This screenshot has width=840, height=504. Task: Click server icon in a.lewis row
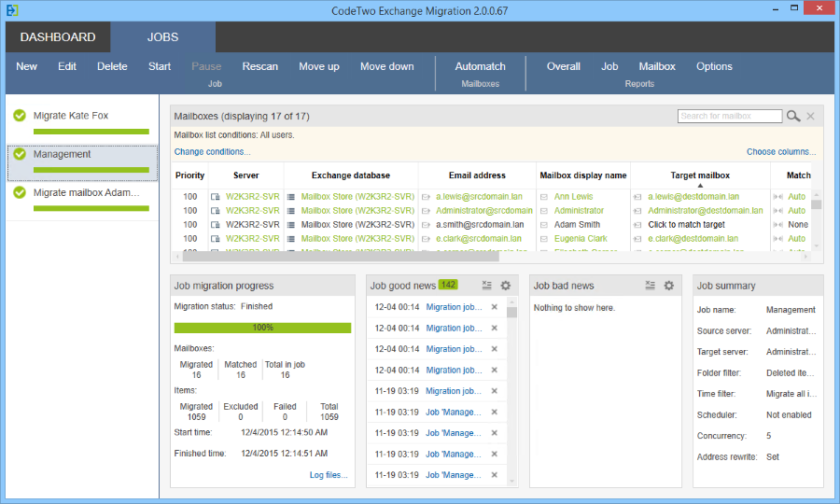click(x=215, y=197)
